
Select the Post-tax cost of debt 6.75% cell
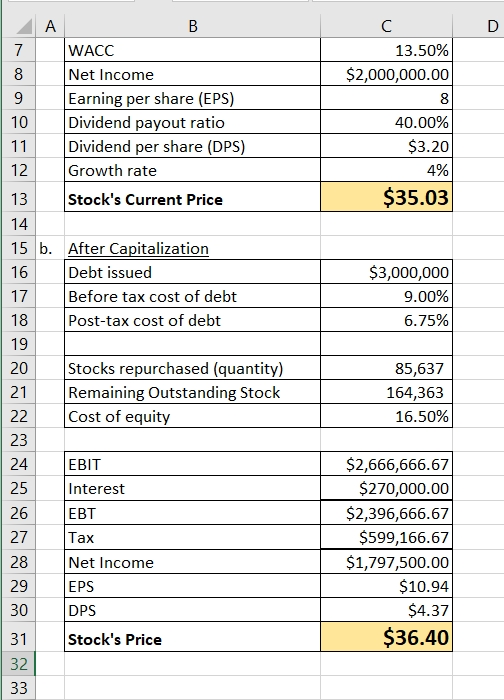386,320
